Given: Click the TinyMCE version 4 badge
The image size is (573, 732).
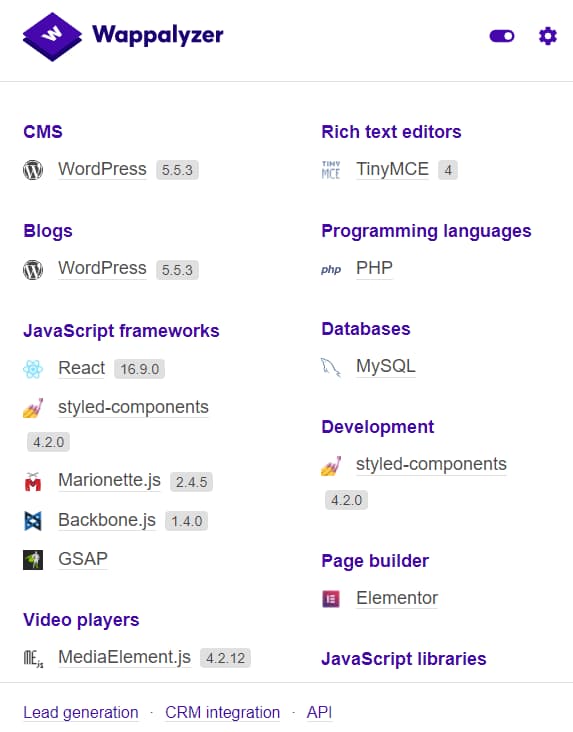Looking at the screenshot, I should tap(448, 170).
